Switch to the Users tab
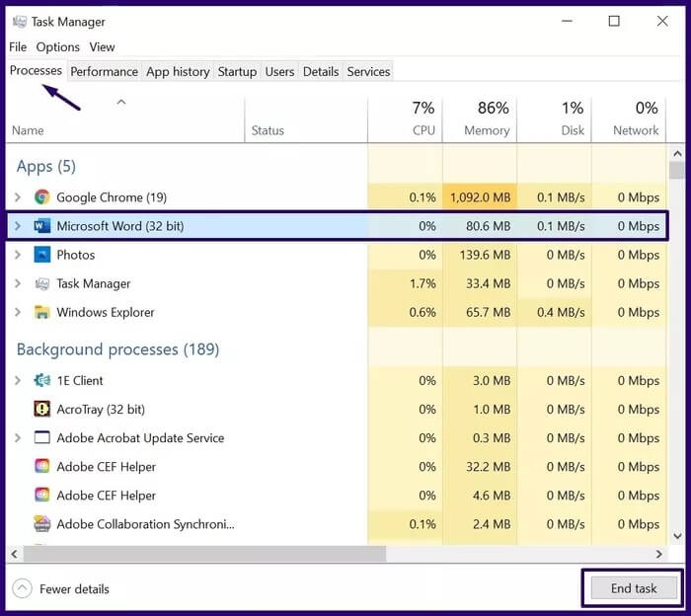 (279, 71)
